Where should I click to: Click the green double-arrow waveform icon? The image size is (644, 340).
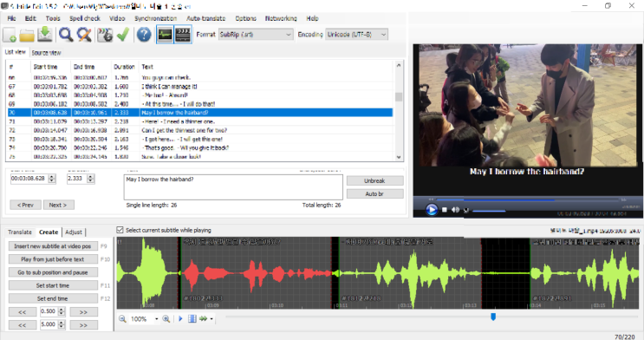(204, 318)
